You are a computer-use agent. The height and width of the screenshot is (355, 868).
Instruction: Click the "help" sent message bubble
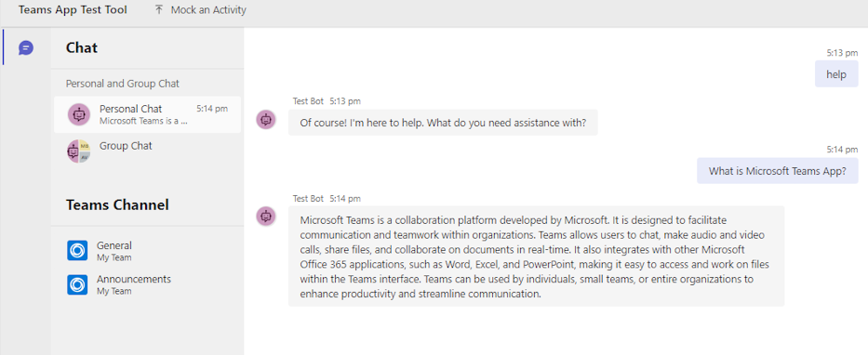coord(836,74)
